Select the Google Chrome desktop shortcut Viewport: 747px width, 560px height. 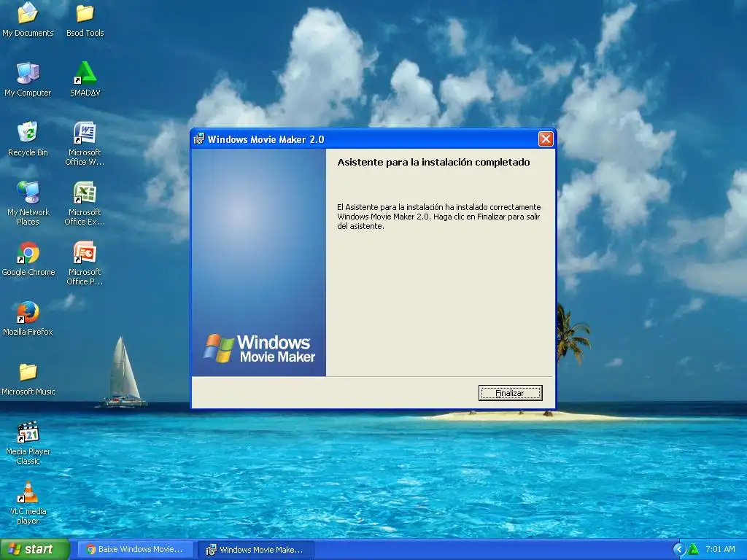[28, 259]
